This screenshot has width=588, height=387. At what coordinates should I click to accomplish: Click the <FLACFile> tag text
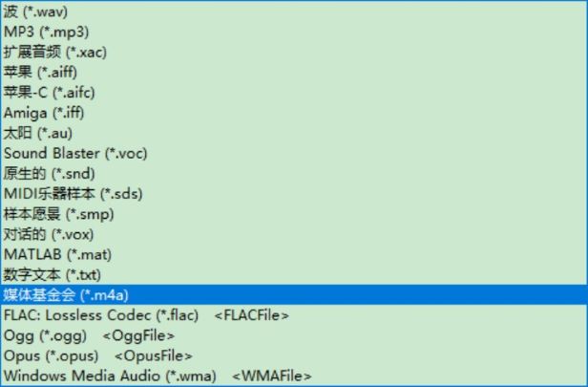tap(252, 315)
